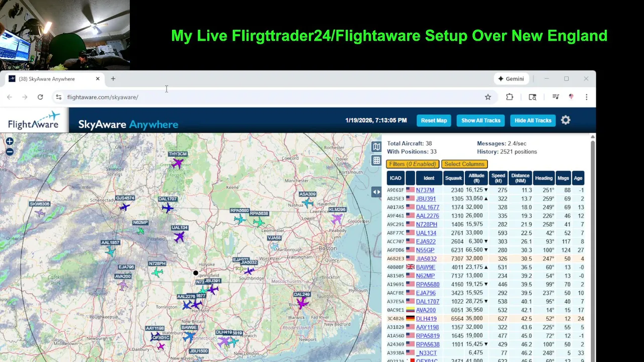
Task: Bookmark this page with the star
Action: 488,97
